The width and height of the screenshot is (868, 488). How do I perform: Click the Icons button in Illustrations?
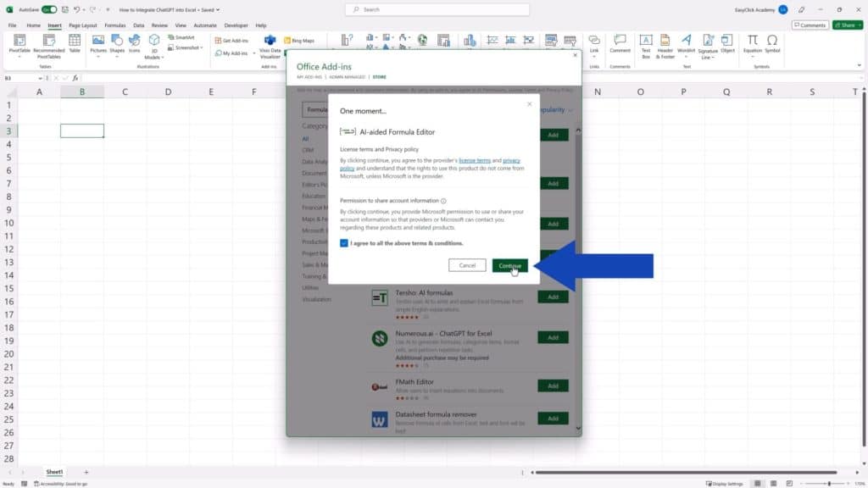point(135,44)
